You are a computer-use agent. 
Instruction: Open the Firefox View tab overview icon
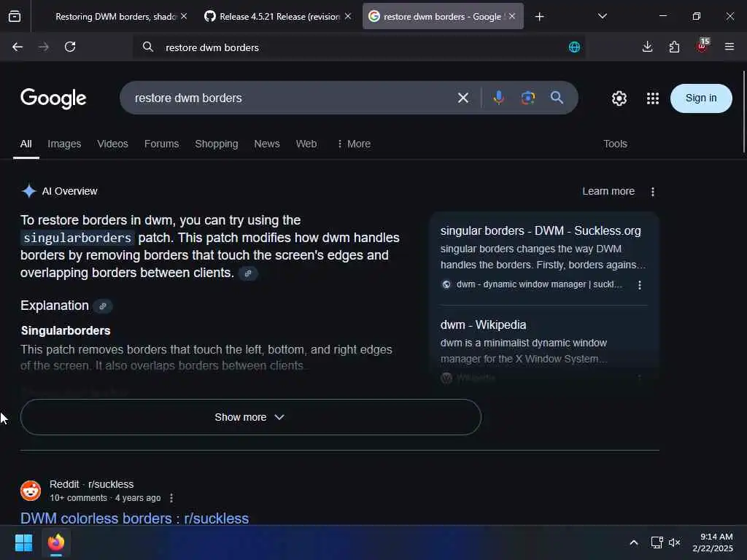pos(15,17)
